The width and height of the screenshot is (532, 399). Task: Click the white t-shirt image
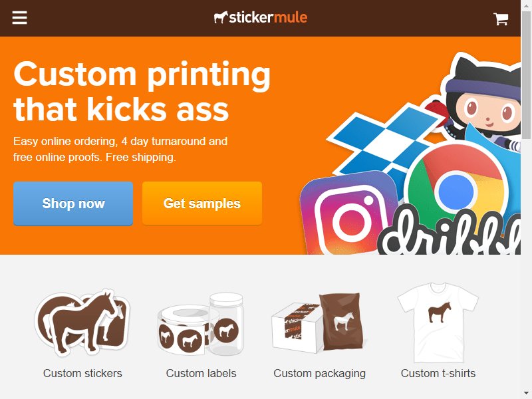tap(438, 323)
